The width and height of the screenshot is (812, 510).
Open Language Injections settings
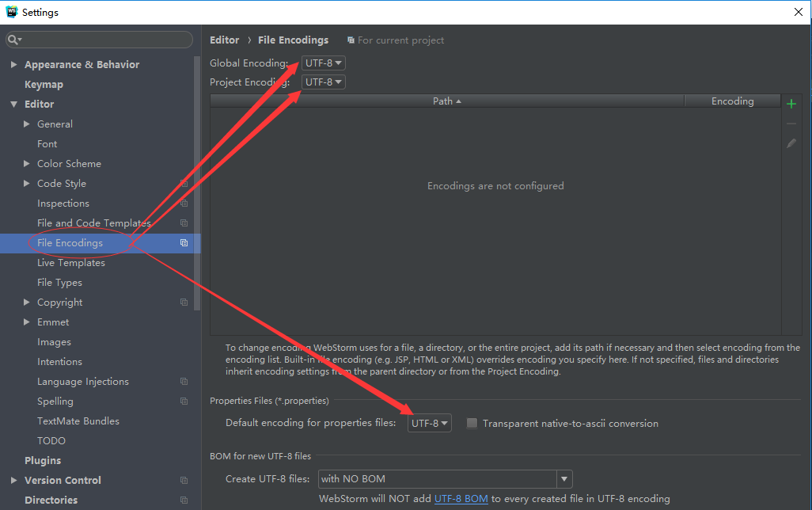point(83,382)
